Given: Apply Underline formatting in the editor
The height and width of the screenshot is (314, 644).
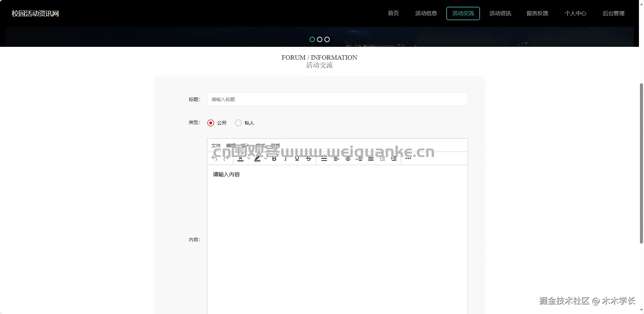Looking at the screenshot, I should [x=297, y=158].
